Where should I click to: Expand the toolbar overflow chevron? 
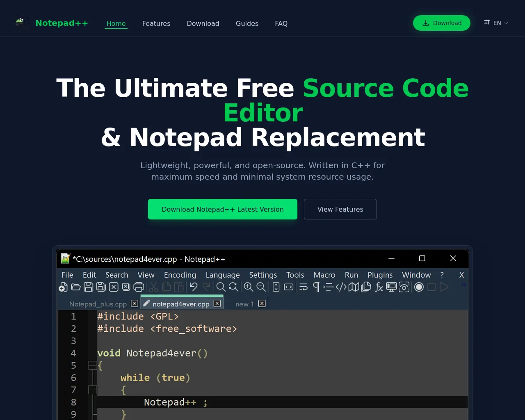tap(463, 285)
